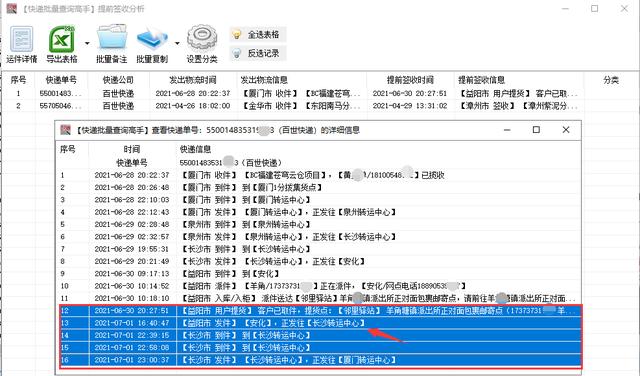Select detail row 2 到厦门1分拨集货点

pos(318,188)
